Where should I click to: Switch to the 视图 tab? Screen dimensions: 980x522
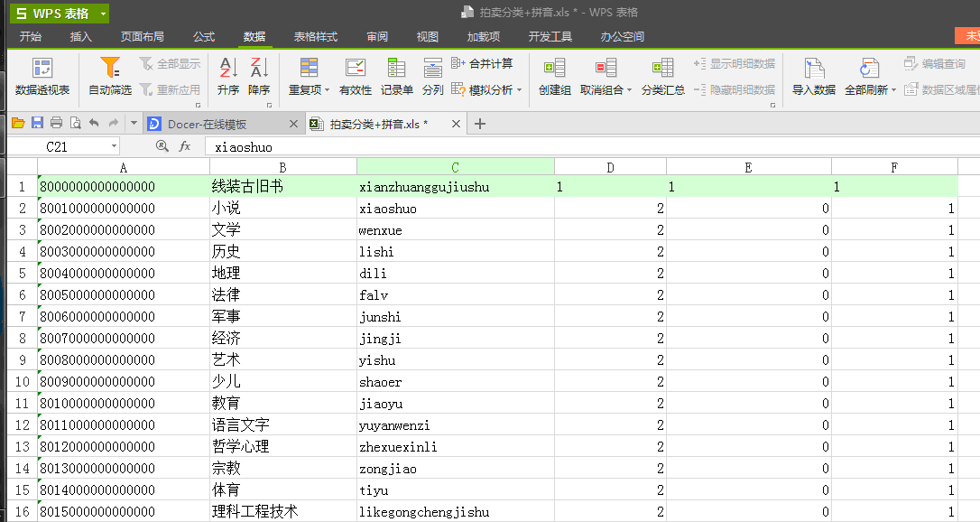coord(428,37)
